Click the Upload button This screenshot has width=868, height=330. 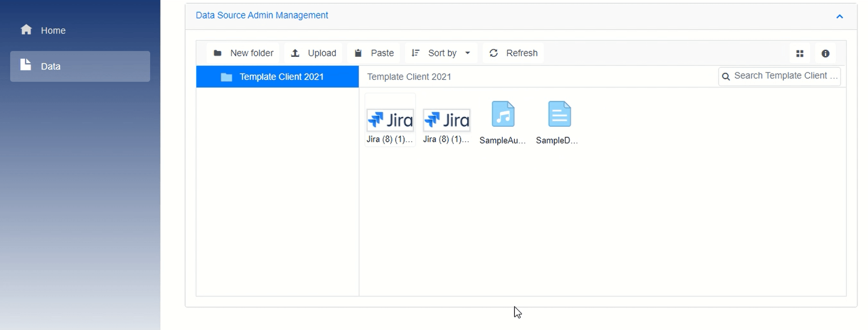(313, 53)
